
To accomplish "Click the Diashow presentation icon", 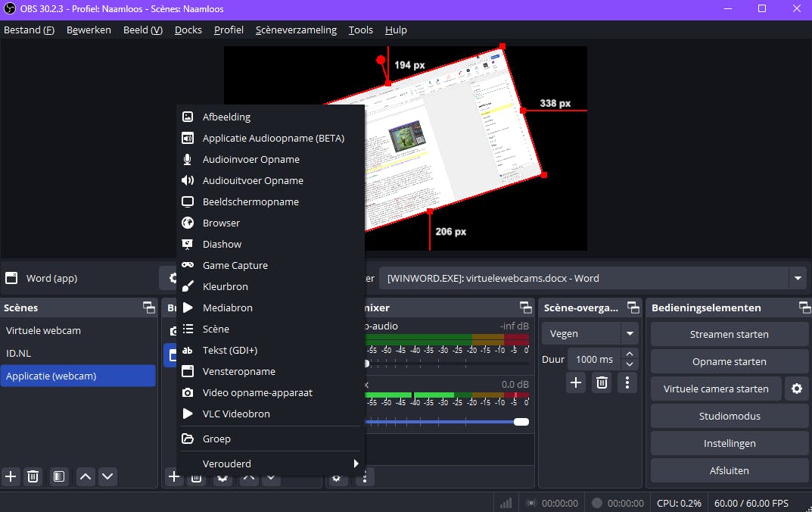I will pos(188,244).
